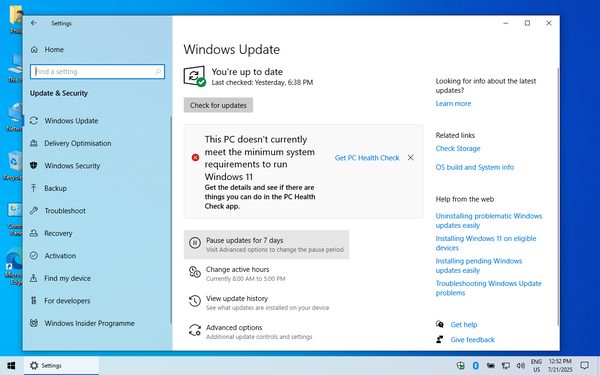
Task: Select Windows Update in sidebar
Action: coord(71,121)
